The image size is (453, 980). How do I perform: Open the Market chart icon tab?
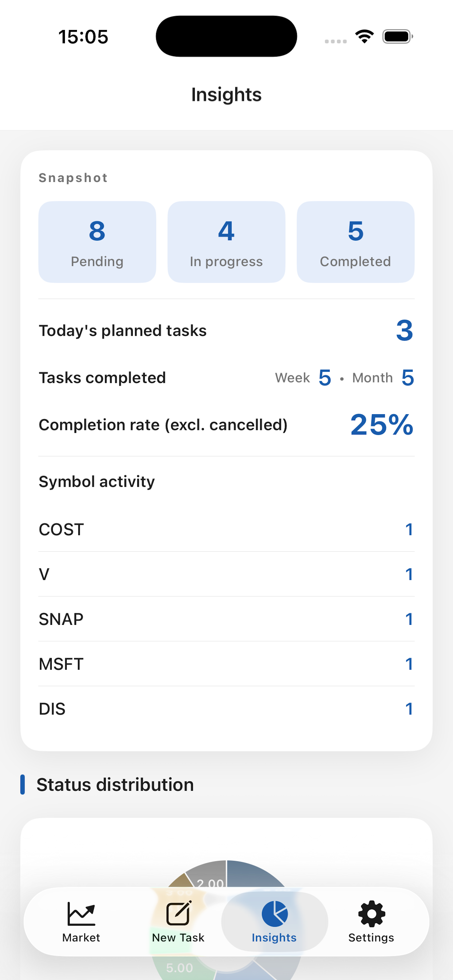(x=81, y=913)
